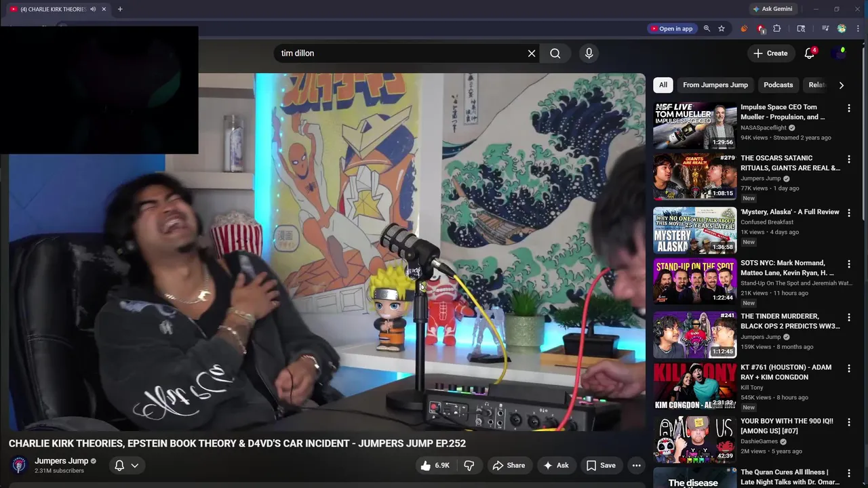868x488 pixels.
Task: Open the red extension with badge
Action: click(x=761, y=28)
